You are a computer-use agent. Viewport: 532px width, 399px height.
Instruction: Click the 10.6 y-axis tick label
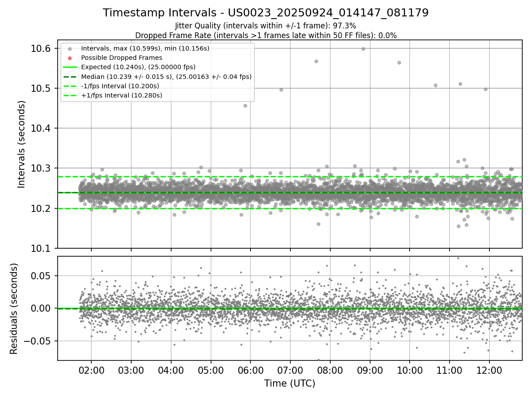tap(41, 48)
